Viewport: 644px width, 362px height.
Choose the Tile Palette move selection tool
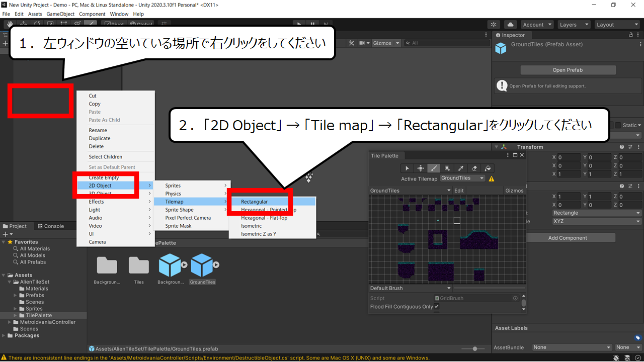pyautogui.click(x=420, y=168)
